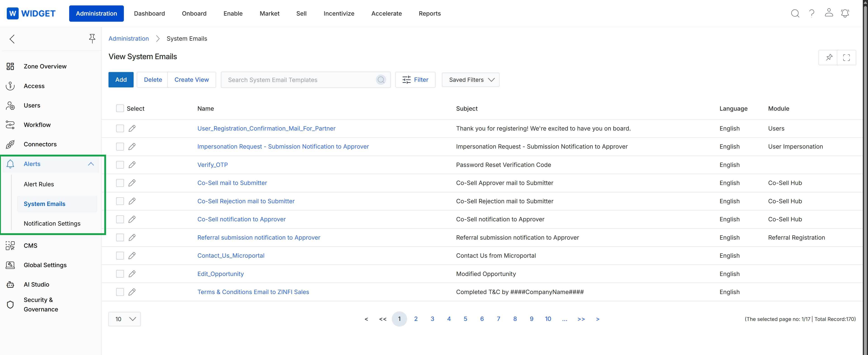
Task: Edit Terms & Conditions Email via pencil icon
Action: [x=132, y=292]
